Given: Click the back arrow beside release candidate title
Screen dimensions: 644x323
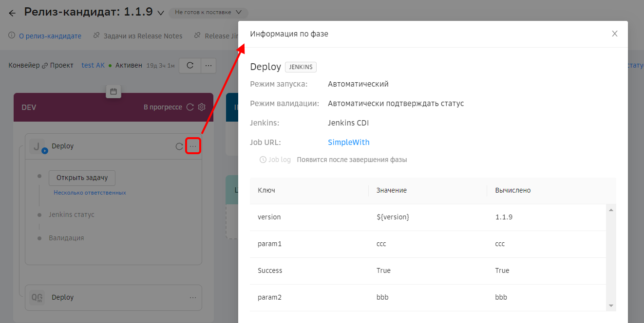Looking at the screenshot, I should pos(12,13).
